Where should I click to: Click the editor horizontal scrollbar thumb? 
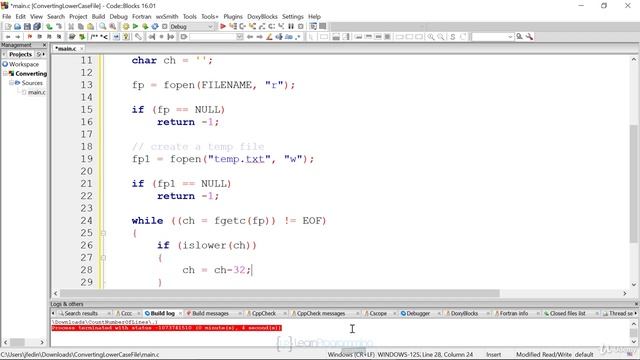pos(280,293)
